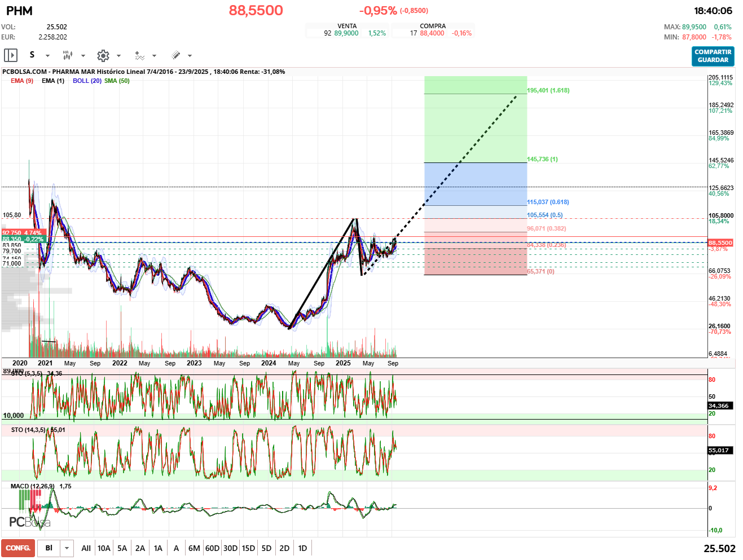The width and height of the screenshot is (743, 560).
Task: Expand the indicators dropdown arrow
Action: coord(154,56)
